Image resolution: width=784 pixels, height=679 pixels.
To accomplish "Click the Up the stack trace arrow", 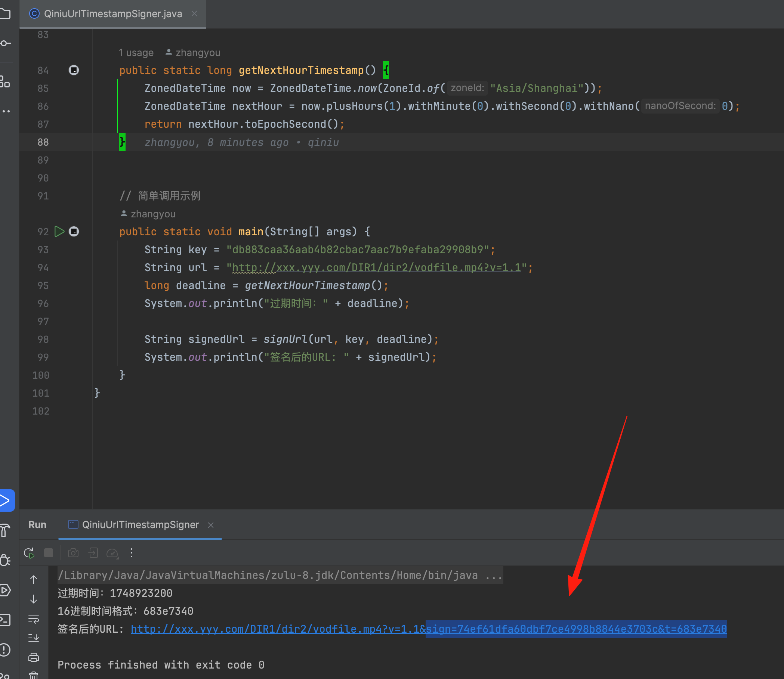I will tap(34, 580).
